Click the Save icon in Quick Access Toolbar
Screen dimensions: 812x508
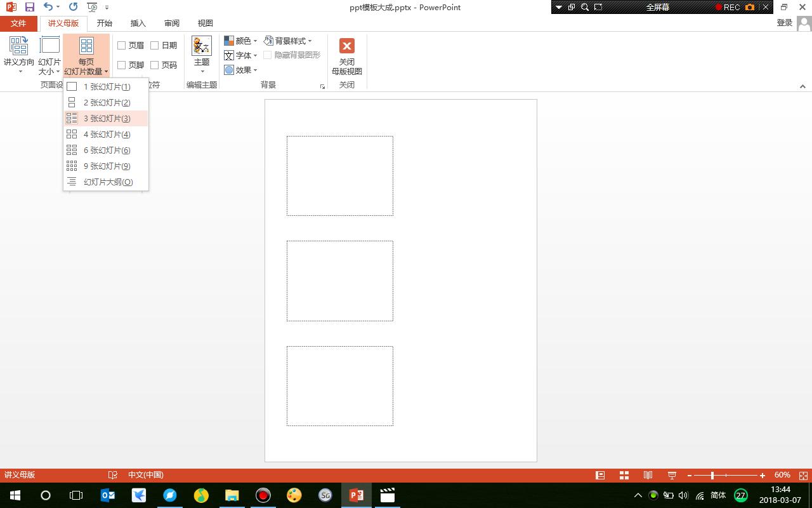coord(29,7)
